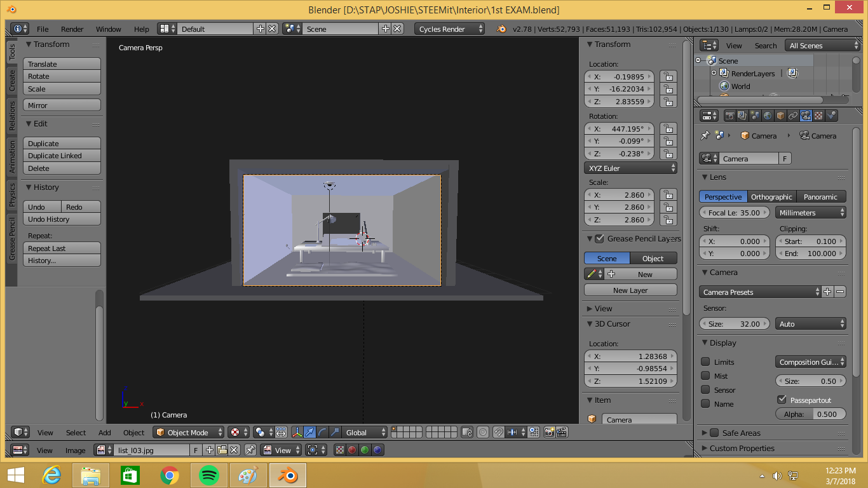This screenshot has height=488, width=868.
Task: Disable the Passepartout checkbox
Action: [x=782, y=400]
